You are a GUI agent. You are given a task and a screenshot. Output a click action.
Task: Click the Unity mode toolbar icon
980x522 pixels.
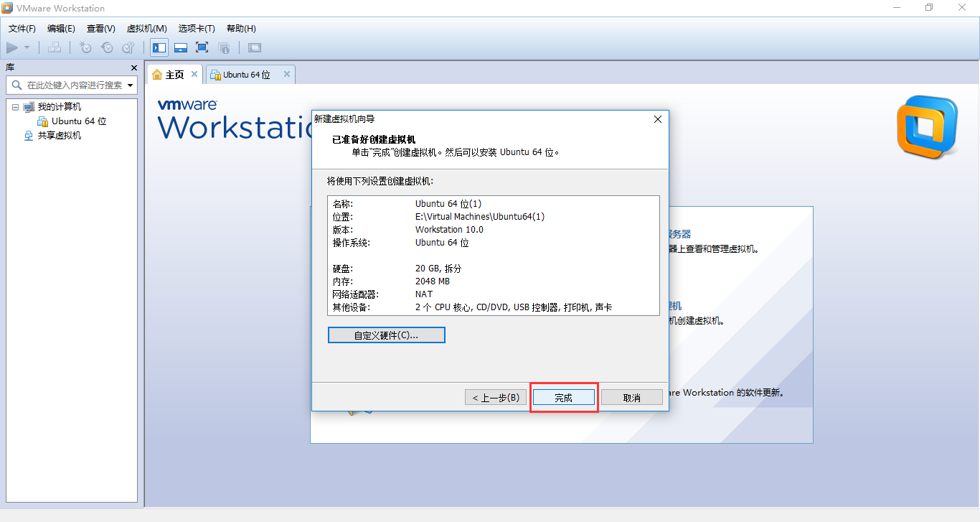(x=224, y=47)
